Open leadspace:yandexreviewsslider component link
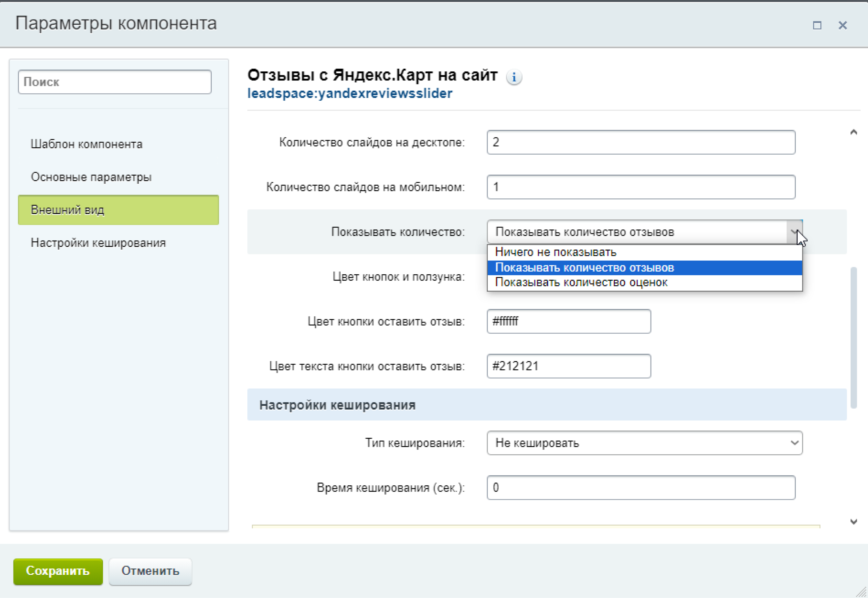The height and width of the screenshot is (598, 868). pos(350,93)
